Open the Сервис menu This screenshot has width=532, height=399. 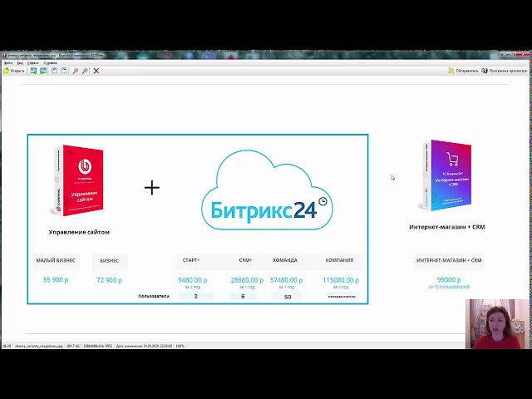click(33, 63)
